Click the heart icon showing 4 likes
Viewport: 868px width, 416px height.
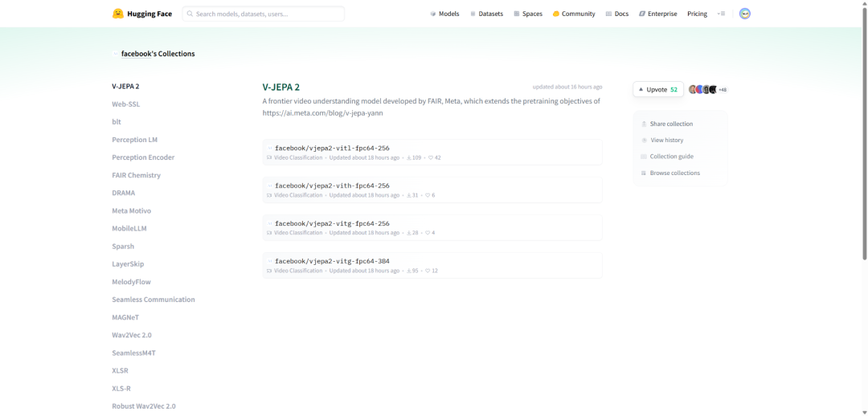click(x=428, y=233)
